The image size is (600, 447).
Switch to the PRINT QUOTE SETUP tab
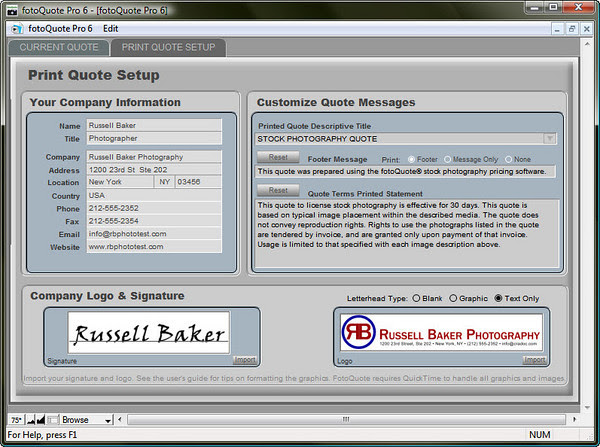tap(168, 47)
